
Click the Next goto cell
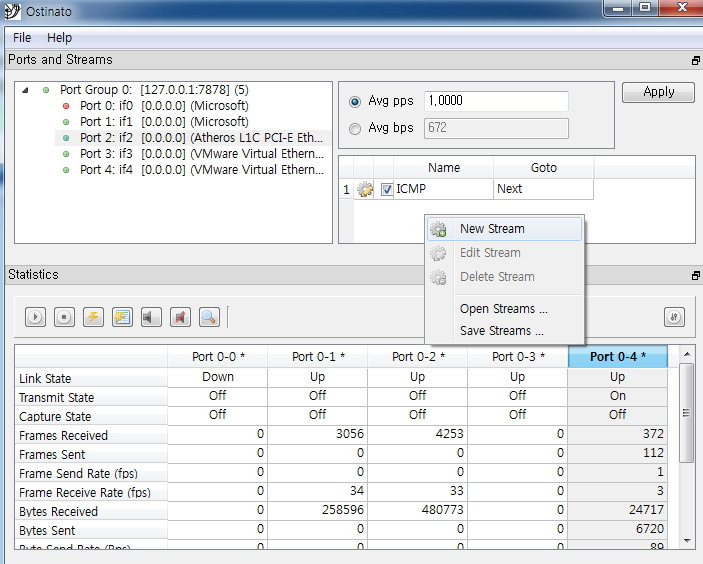(543, 189)
